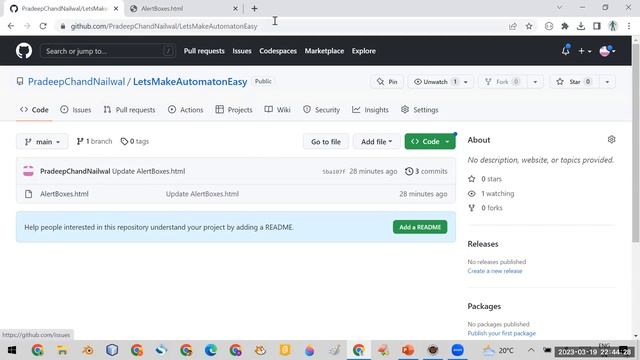Open the repository Pull requests tab

pyautogui.click(x=129, y=110)
